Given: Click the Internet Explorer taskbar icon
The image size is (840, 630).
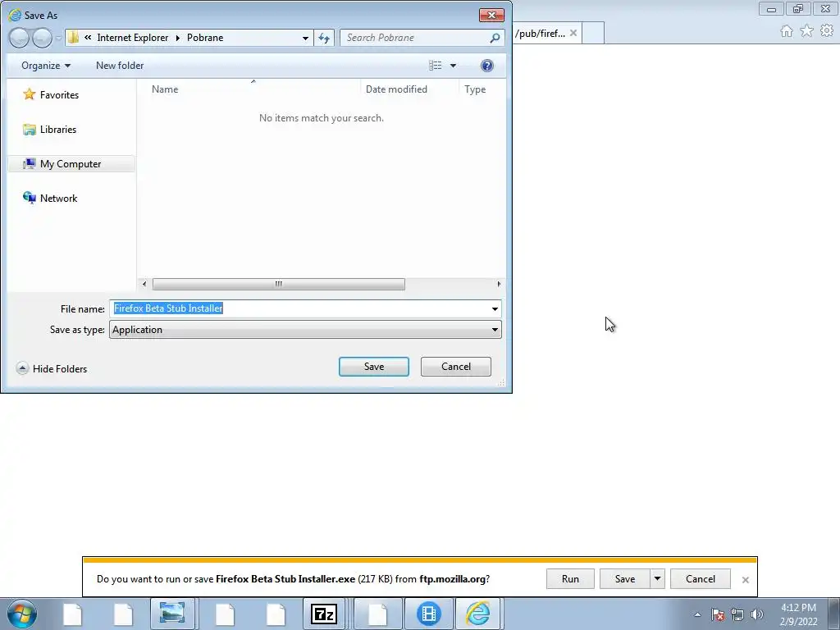Looking at the screenshot, I should pos(478,614).
